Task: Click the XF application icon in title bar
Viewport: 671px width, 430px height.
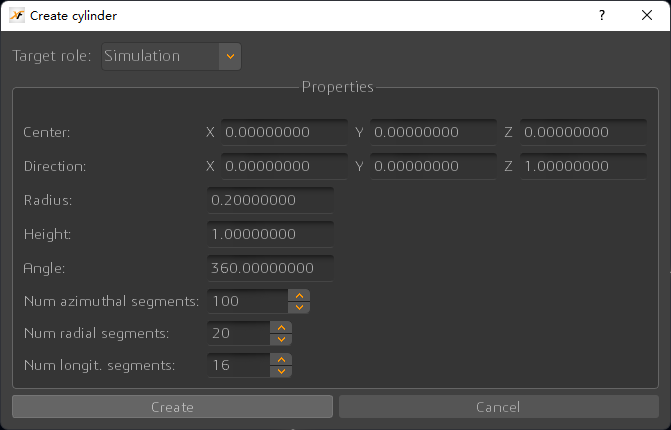Action: [x=17, y=15]
